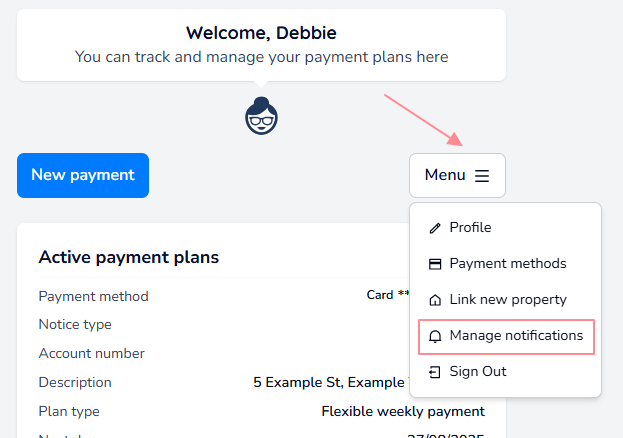
Task: Click the Flexible weekly payment plan value
Action: [402, 411]
